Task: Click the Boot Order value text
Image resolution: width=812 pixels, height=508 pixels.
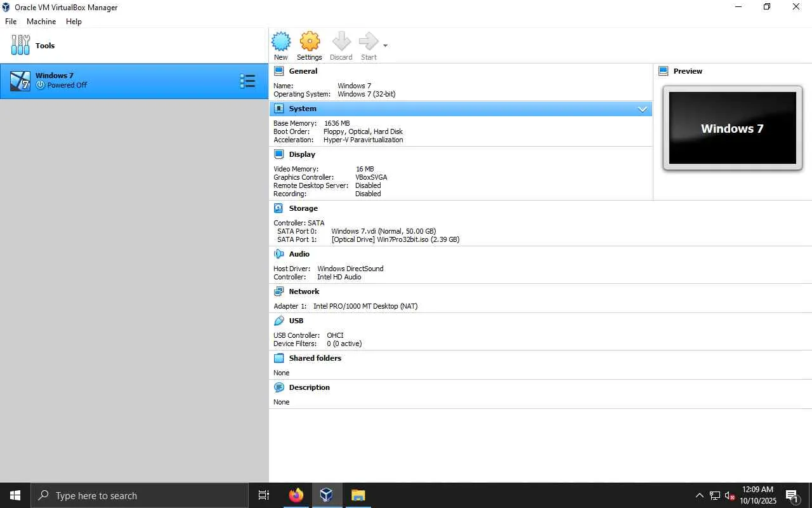Action: coord(363,131)
